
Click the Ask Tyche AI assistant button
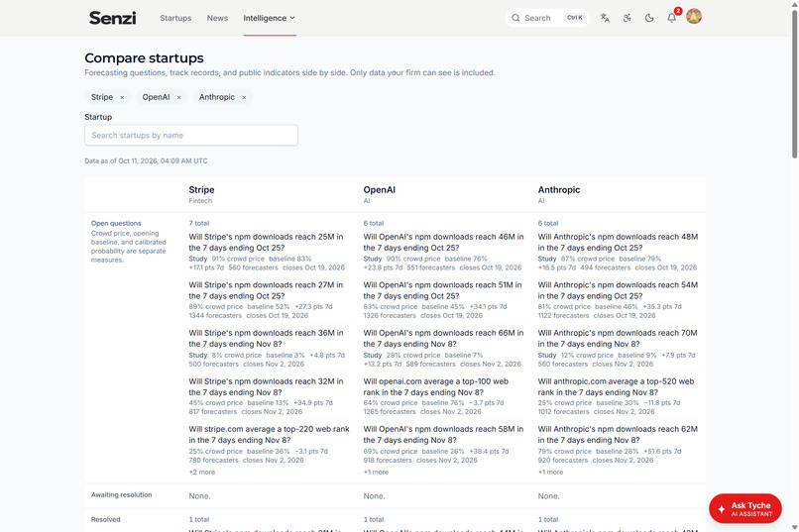tap(745, 508)
